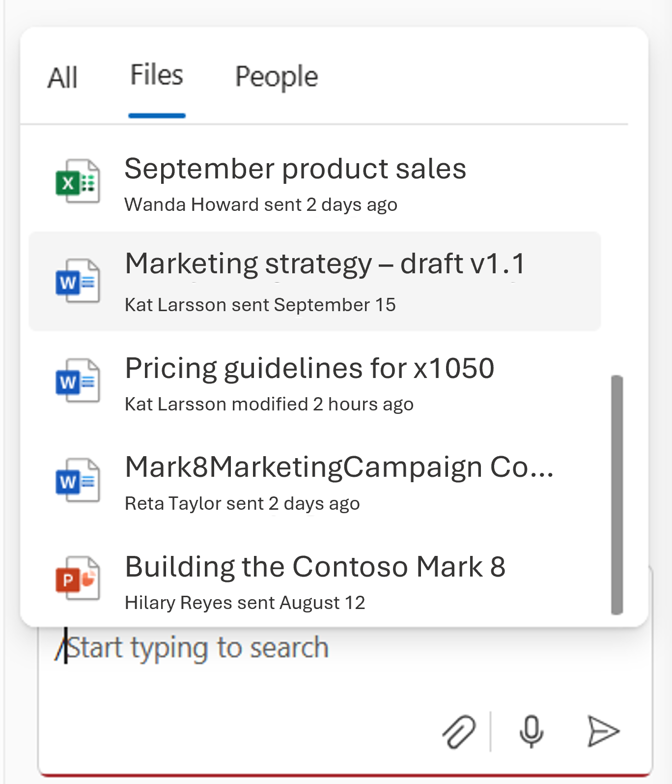Open the Mark8MarketingCampaign Co... title
672x784 pixels.
point(339,467)
